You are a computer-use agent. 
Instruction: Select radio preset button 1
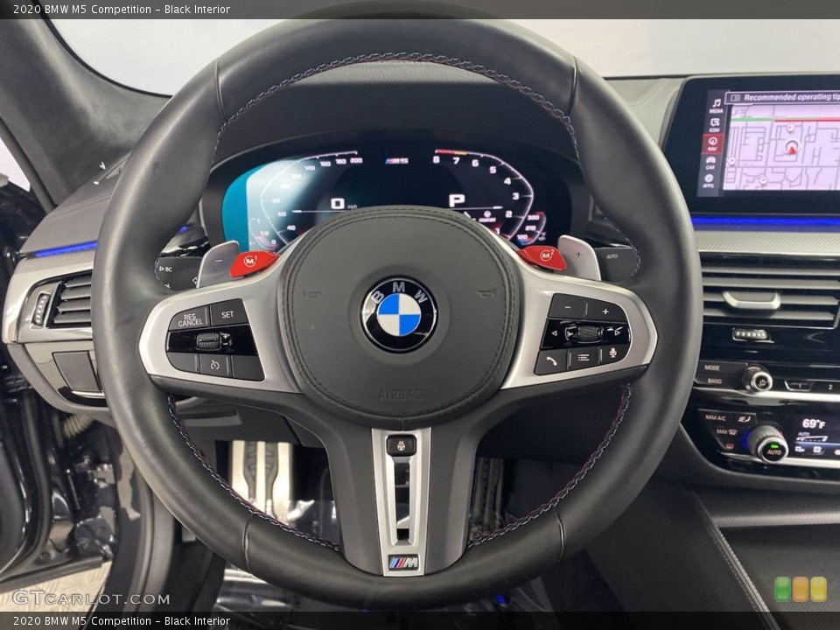[x=798, y=385]
